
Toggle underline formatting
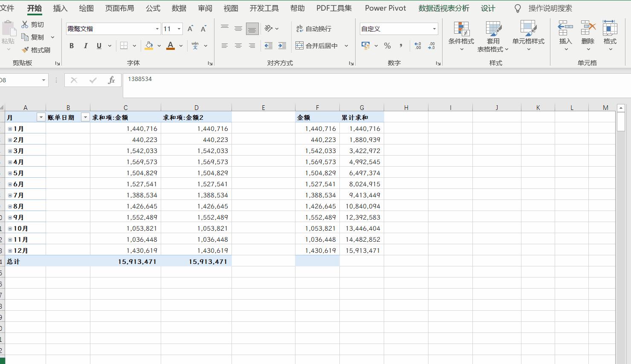click(x=98, y=46)
